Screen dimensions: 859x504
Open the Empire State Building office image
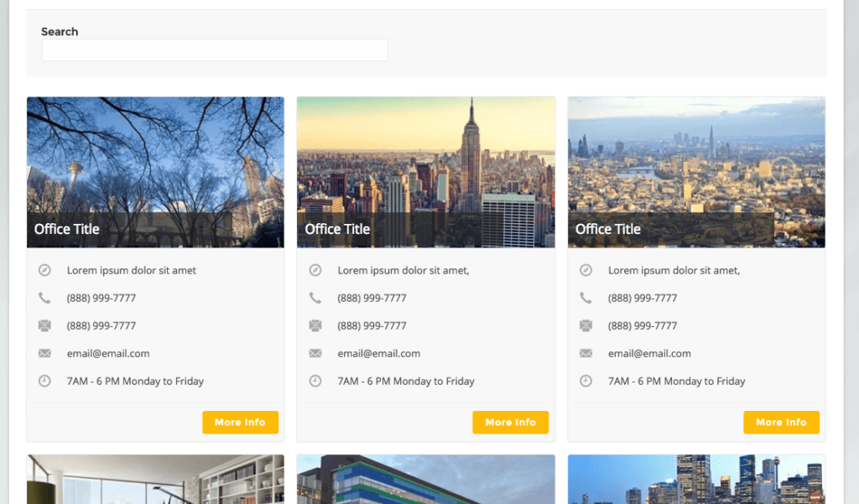tap(425, 155)
